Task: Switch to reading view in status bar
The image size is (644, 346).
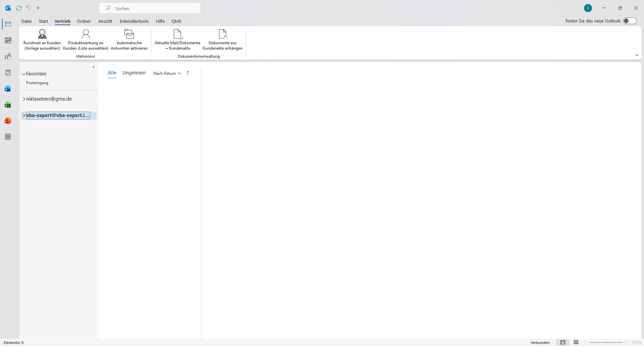Action: (x=576, y=342)
